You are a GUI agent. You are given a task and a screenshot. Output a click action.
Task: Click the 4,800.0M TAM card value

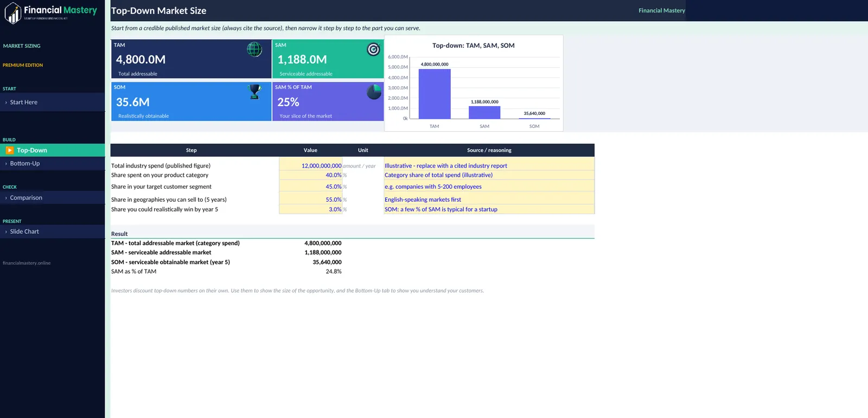point(141,60)
